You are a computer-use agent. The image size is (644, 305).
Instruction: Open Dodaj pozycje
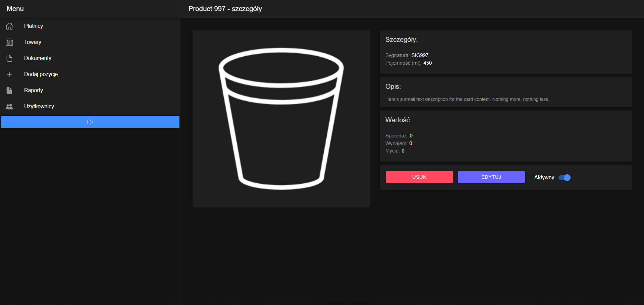(x=41, y=74)
